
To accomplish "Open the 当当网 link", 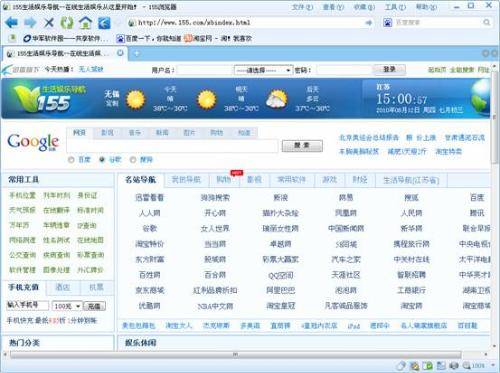I will (215, 244).
